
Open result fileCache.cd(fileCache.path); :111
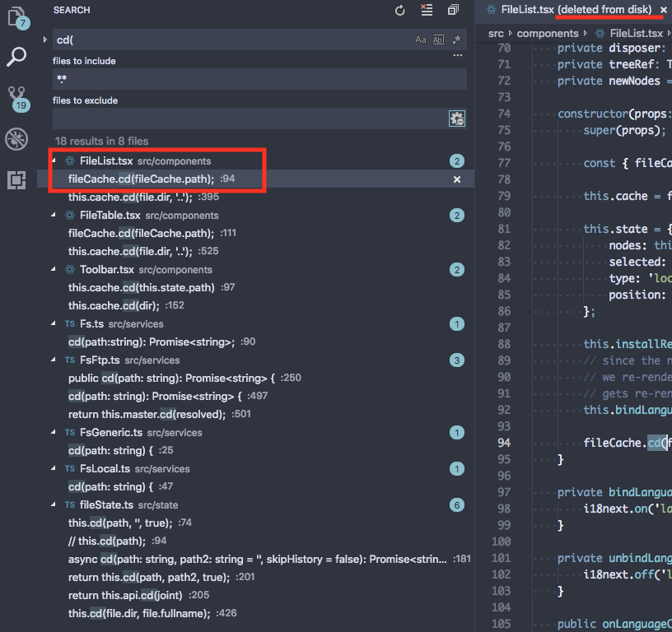click(256, 234)
